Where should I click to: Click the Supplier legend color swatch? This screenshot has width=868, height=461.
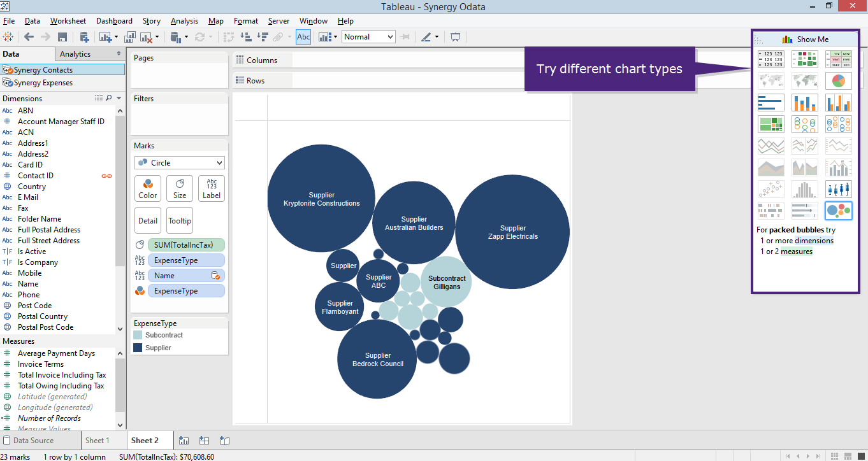[138, 348]
